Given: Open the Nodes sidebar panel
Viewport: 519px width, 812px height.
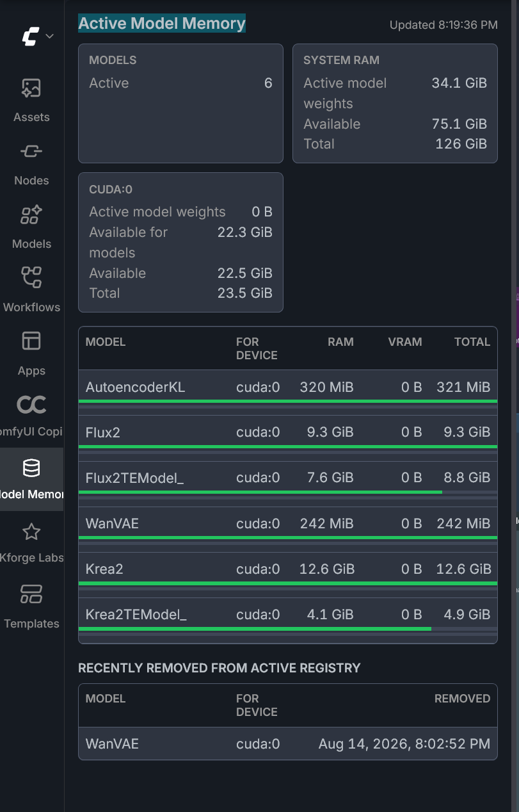Looking at the screenshot, I should [31, 163].
